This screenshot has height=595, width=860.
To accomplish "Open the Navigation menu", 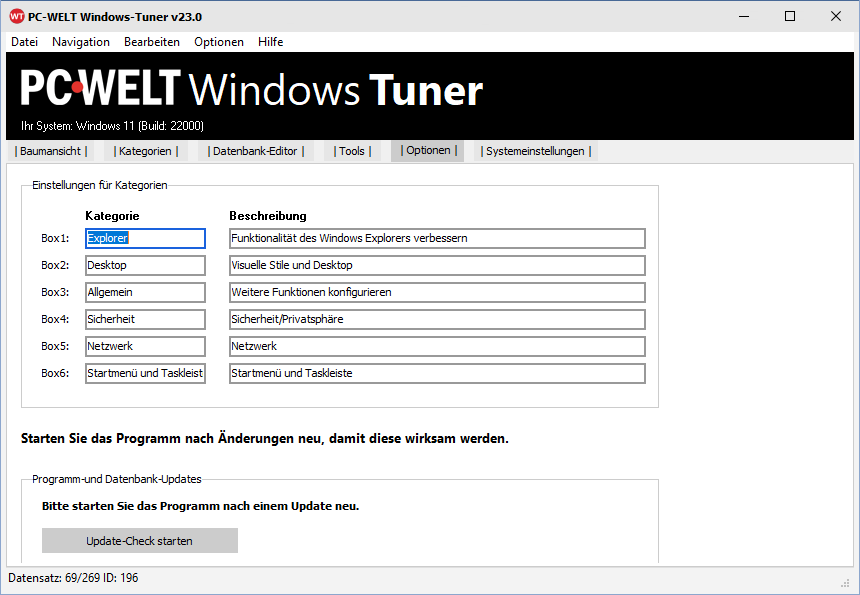I will click(81, 42).
